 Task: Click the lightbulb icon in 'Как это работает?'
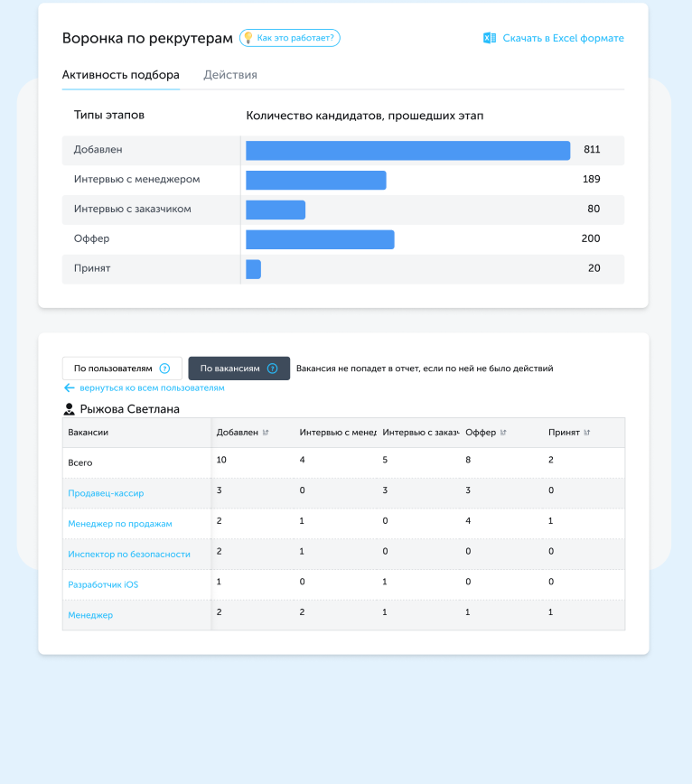point(248,38)
